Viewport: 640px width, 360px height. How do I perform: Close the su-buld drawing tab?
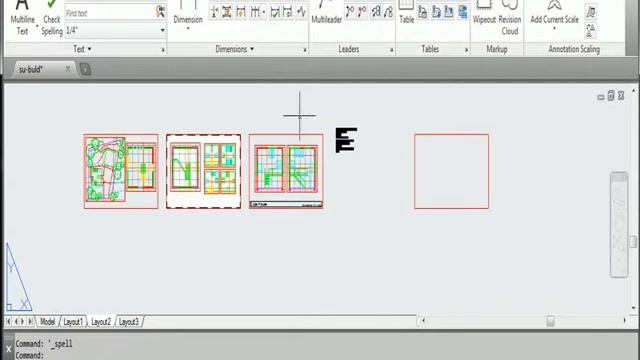pyautogui.click(x=68, y=69)
